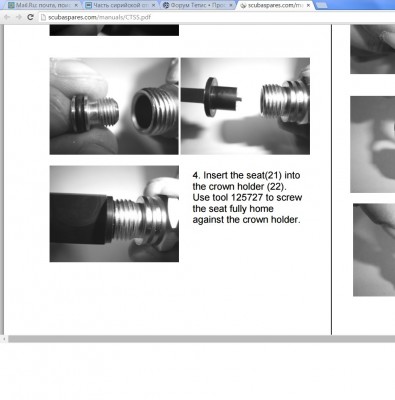Reload the current PDF page
The image size is (395, 400).
pyautogui.click(x=30, y=17)
